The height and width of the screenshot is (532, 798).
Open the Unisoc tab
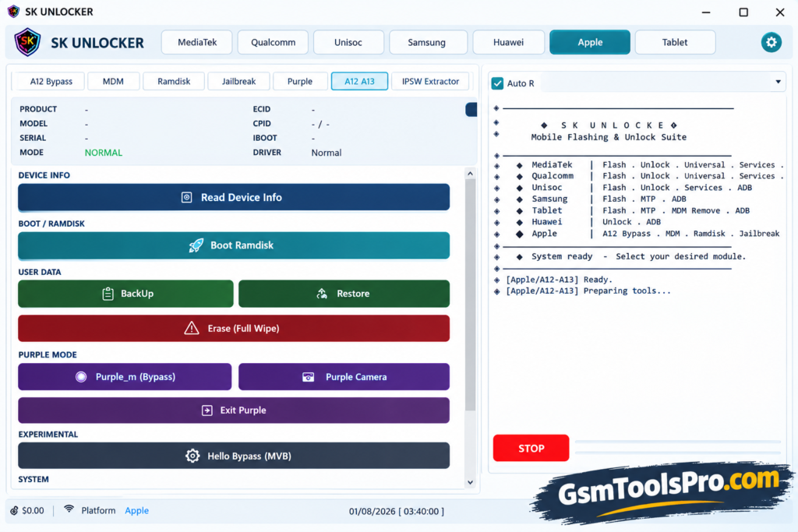point(348,42)
